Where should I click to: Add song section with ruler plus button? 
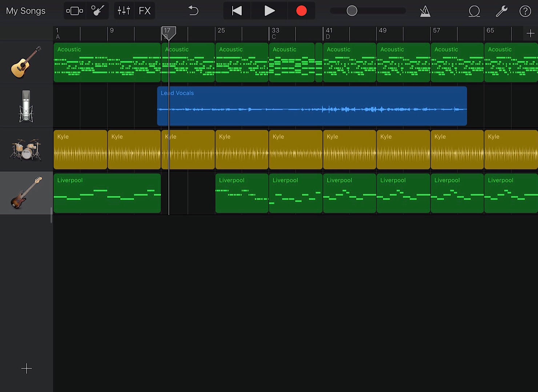tap(530, 33)
